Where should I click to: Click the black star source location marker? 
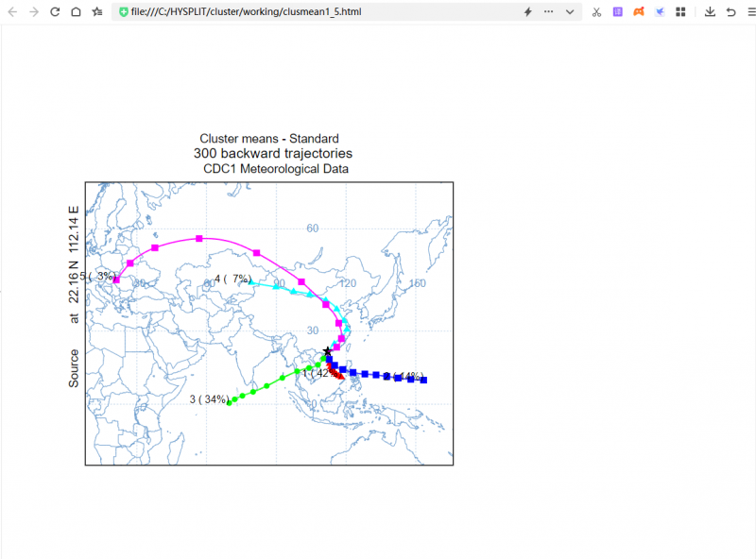click(327, 351)
